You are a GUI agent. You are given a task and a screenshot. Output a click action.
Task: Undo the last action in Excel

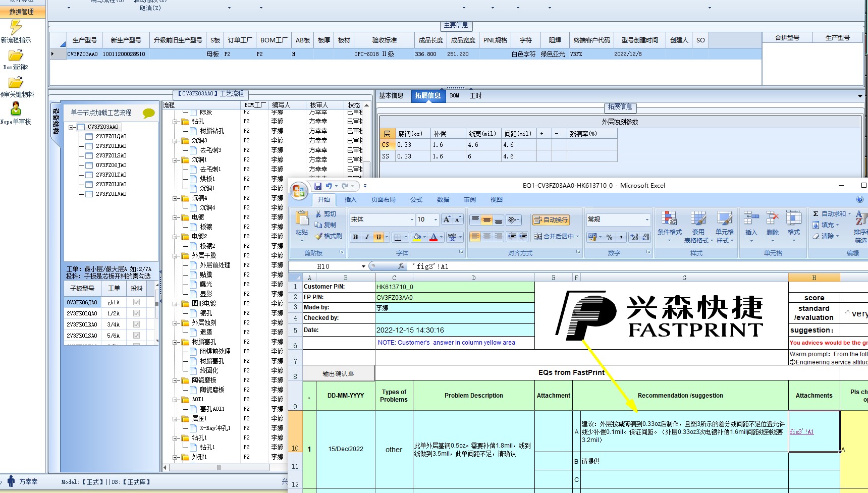coord(329,186)
